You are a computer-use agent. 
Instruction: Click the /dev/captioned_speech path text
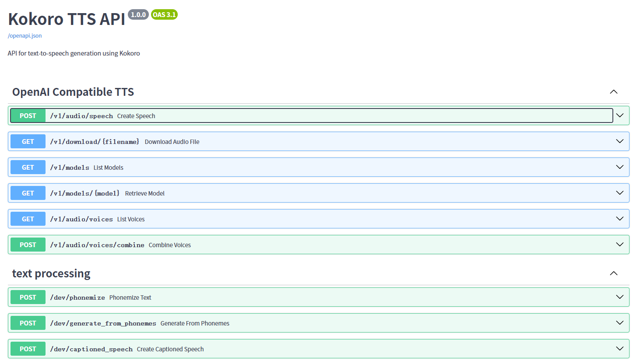click(91, 349)
